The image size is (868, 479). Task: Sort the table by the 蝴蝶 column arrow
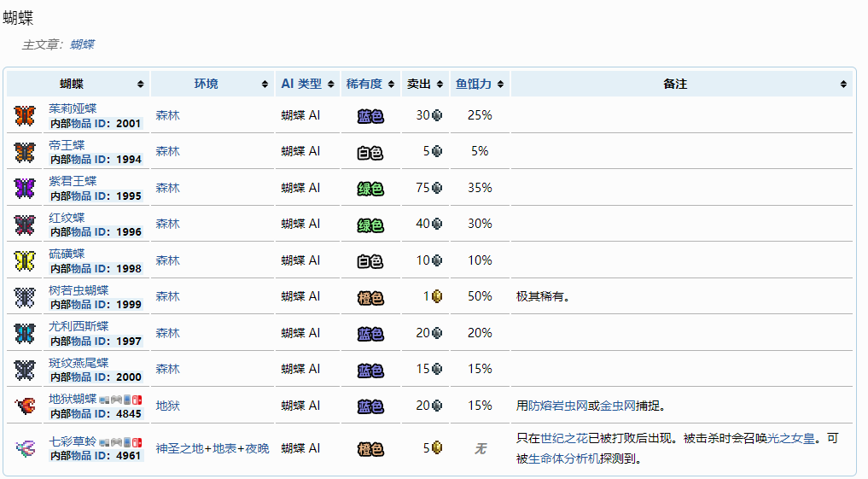pyautogui.click(x=140, y=85)
